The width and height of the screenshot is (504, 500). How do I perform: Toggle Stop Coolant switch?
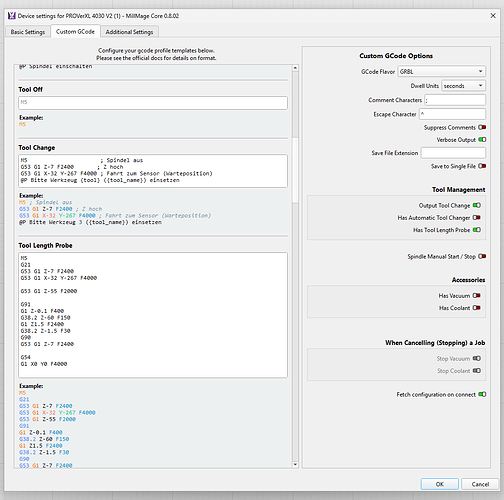(477, 371)
